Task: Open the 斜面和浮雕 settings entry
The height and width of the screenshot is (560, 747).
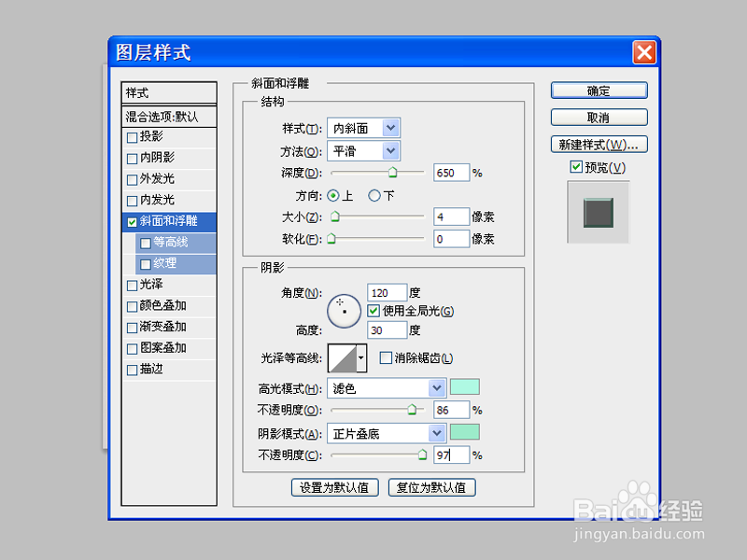Action: tap(169, 222)
